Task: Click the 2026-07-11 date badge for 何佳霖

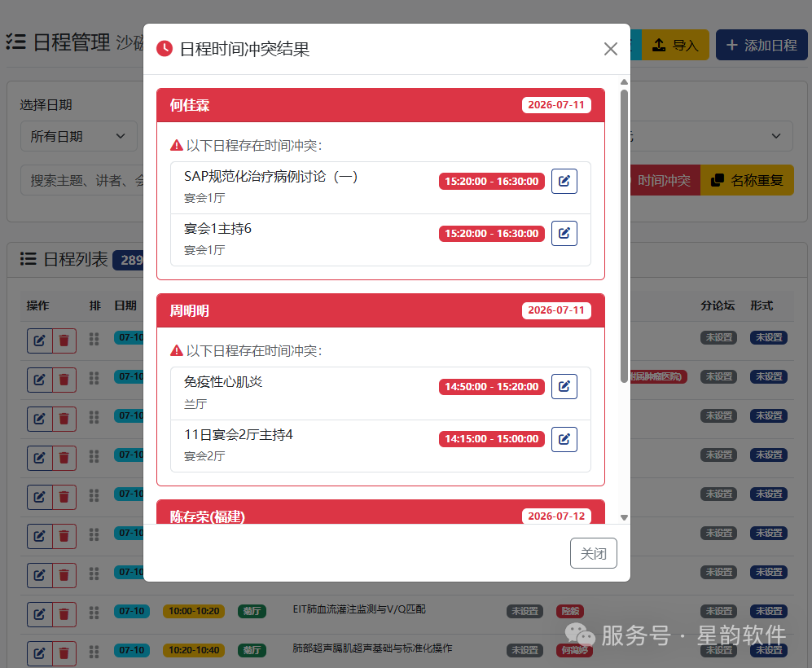Action: pyautogui.click(x=556, y=104)
